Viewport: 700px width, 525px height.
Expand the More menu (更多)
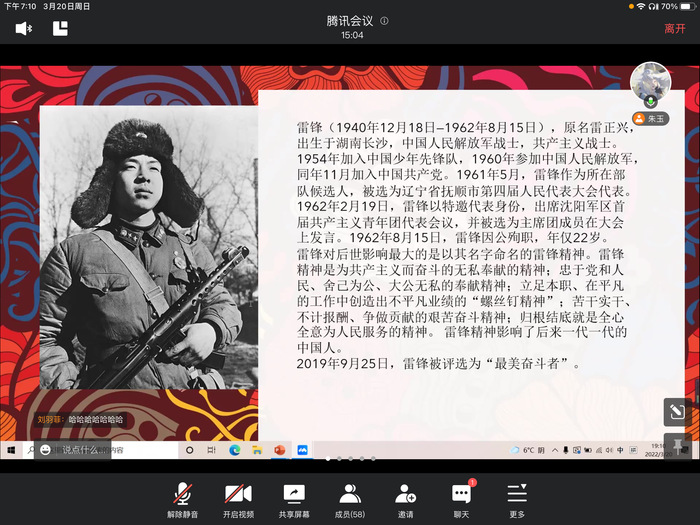pyautogui.click(x=517, y=497)
